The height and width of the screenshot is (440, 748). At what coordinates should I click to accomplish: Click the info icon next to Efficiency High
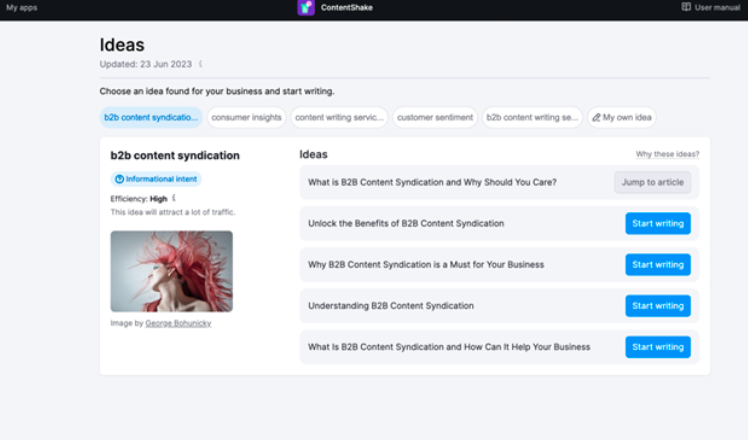tap(174, 198)
